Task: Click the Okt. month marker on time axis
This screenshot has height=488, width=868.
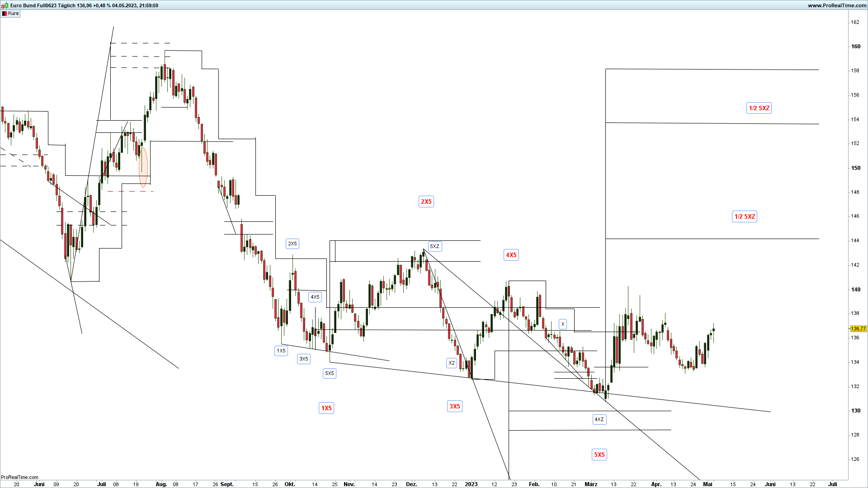Action: [290, 484]
